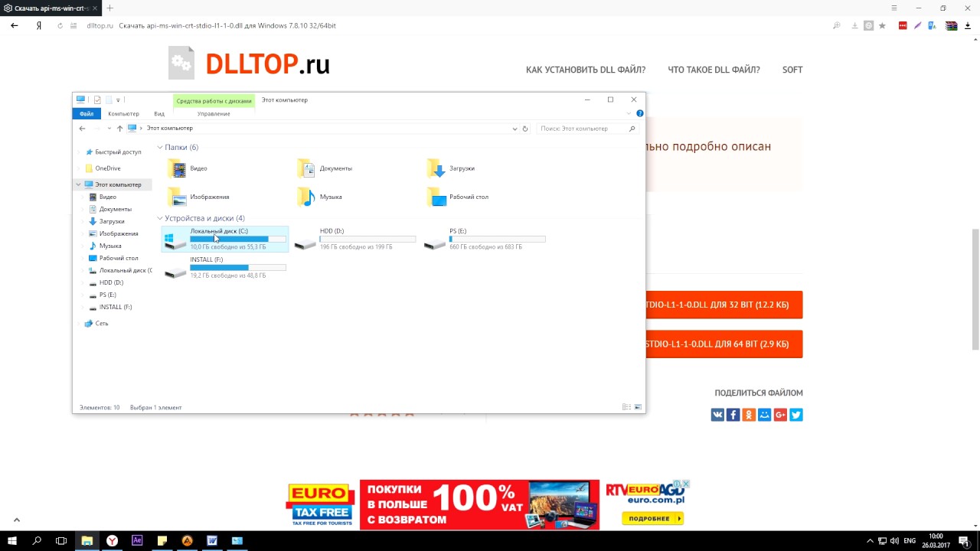Share on Facebook icon
The width and height of the screenshot is (980, 551).
pos(733,415)
